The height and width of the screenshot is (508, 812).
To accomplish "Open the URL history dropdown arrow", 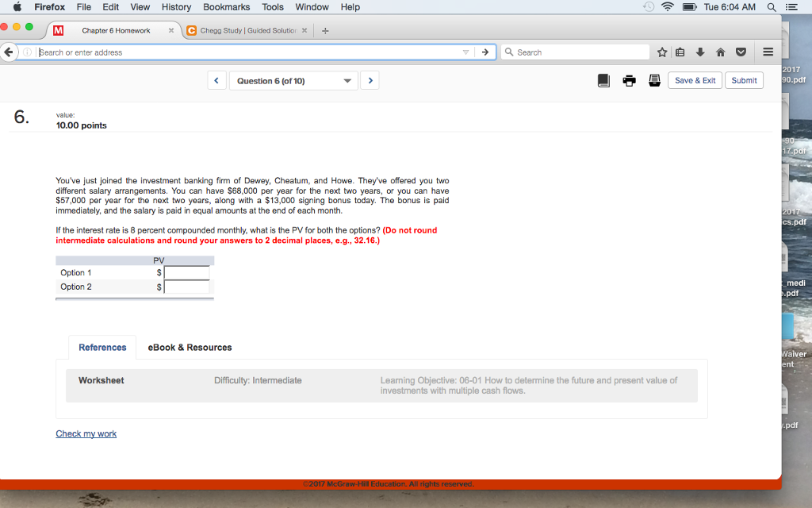I will [465, 52].
